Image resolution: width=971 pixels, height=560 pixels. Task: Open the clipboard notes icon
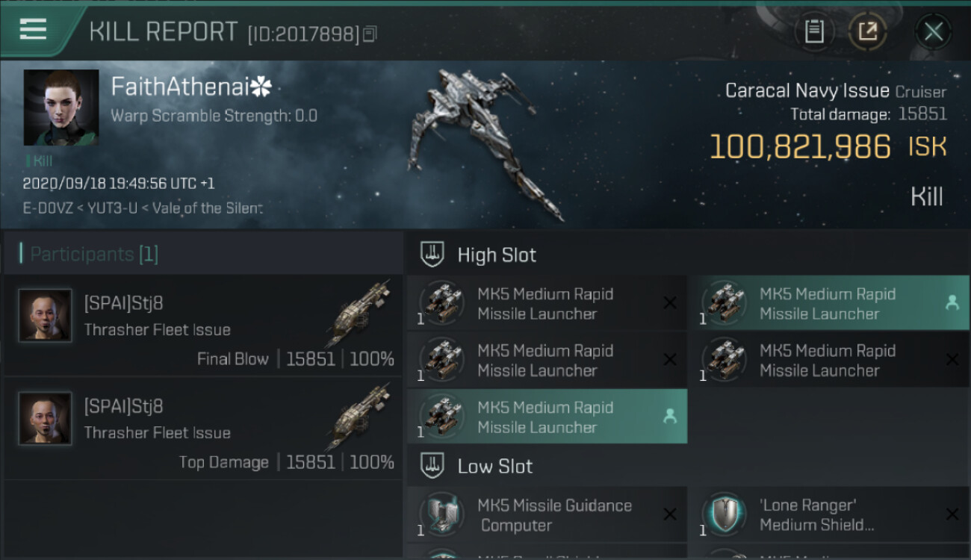click(x=814, y=31)
